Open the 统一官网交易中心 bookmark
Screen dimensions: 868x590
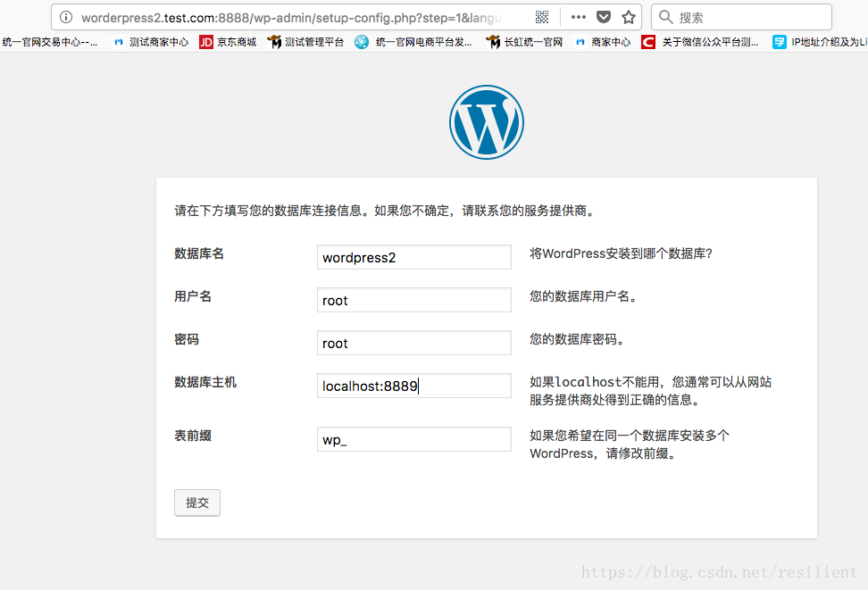pos(50,42)
